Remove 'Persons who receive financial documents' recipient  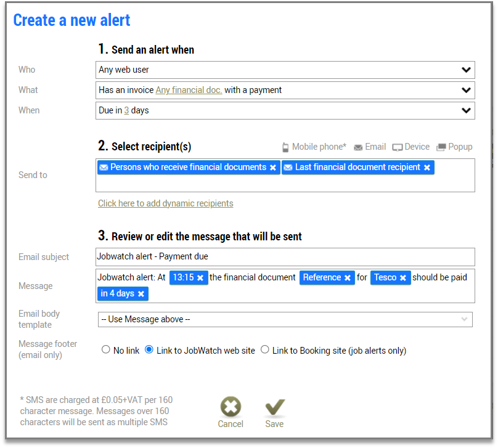[x=273, y=168]
